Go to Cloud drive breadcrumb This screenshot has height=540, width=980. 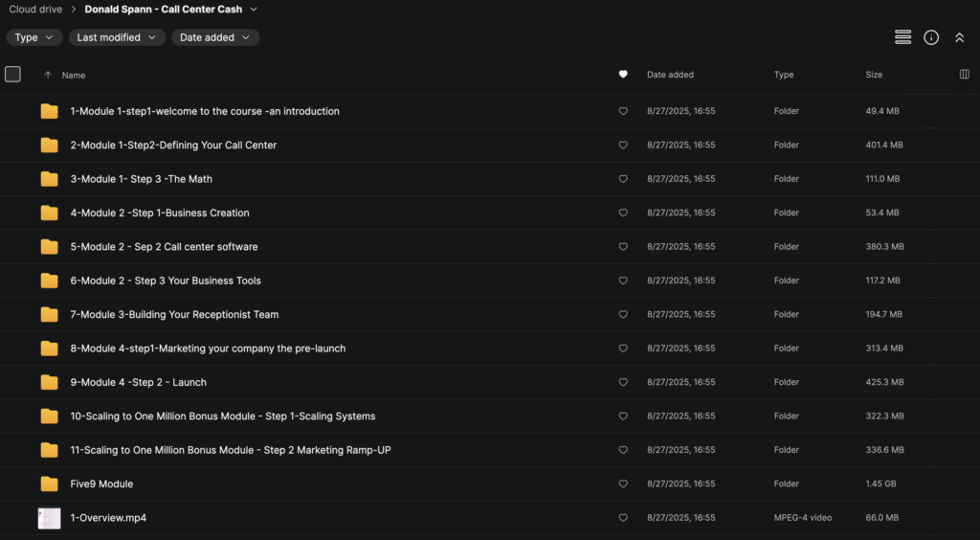tap(35, 10)
